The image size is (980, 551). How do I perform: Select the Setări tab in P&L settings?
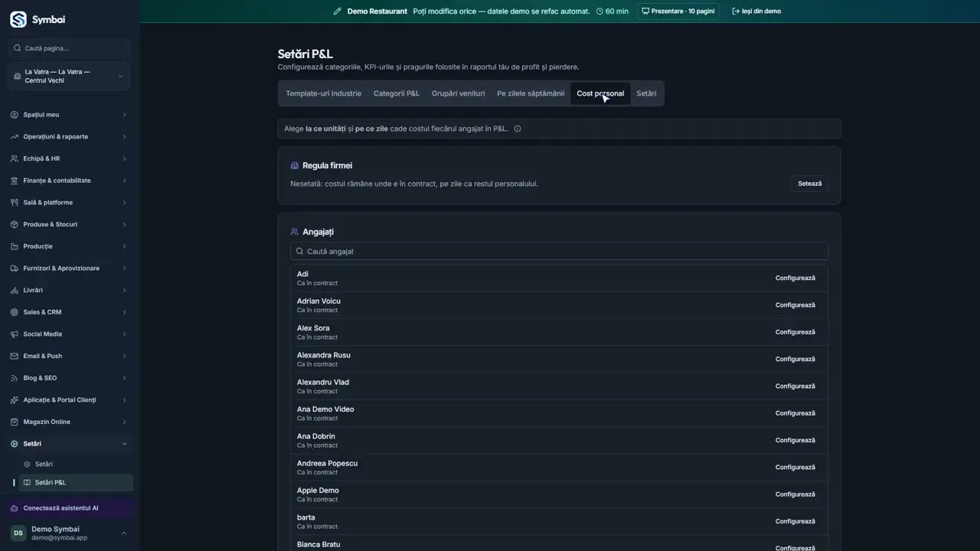tap(646, 93)
